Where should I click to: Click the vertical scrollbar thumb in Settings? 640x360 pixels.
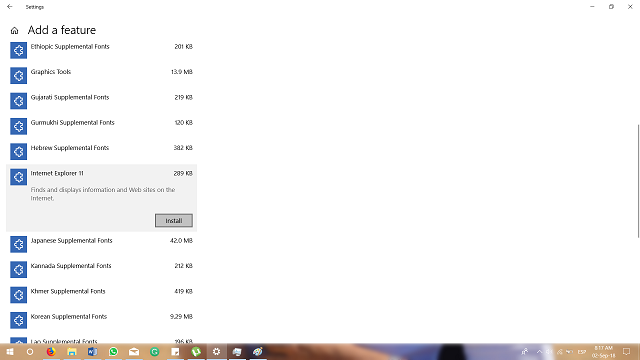[638, 181]
